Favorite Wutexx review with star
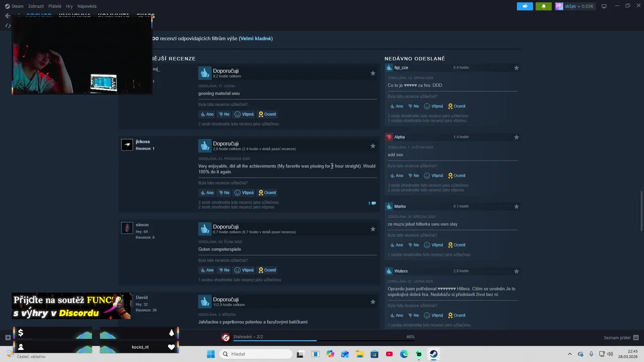The image size is (644, 362). [x=516, y=271]
